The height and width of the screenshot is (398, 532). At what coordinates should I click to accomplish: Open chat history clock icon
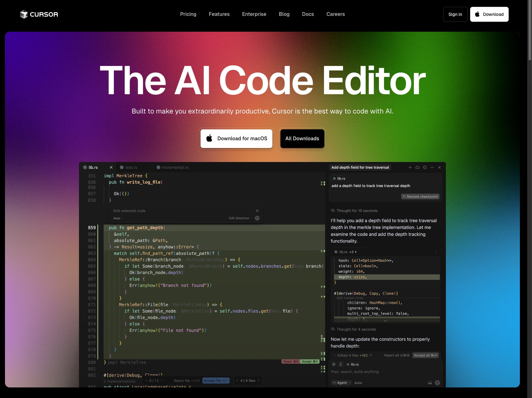425,167
